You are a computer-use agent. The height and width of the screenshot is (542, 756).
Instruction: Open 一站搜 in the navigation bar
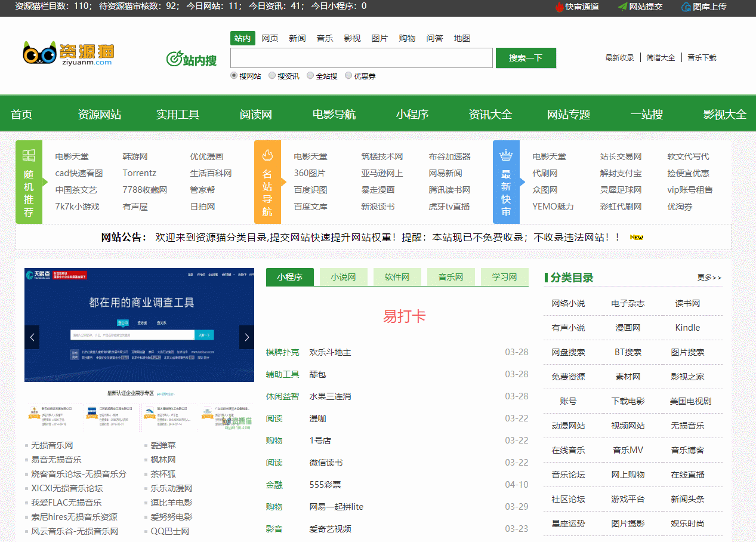(647, 115)
